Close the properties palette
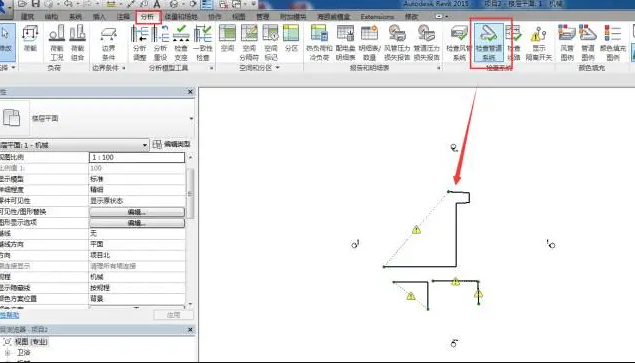The image size is (635, 363). [190, 92]
